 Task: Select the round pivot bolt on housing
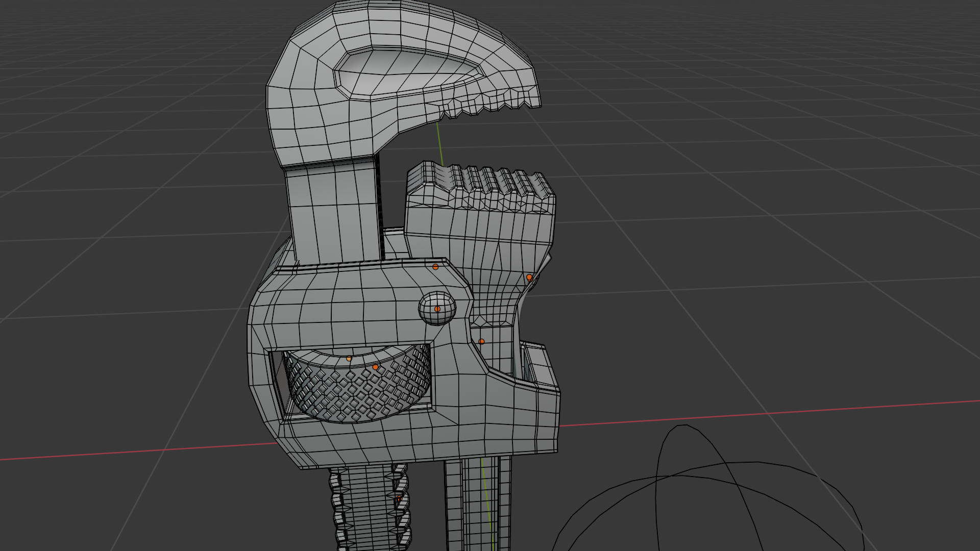[x=437, y=309]
